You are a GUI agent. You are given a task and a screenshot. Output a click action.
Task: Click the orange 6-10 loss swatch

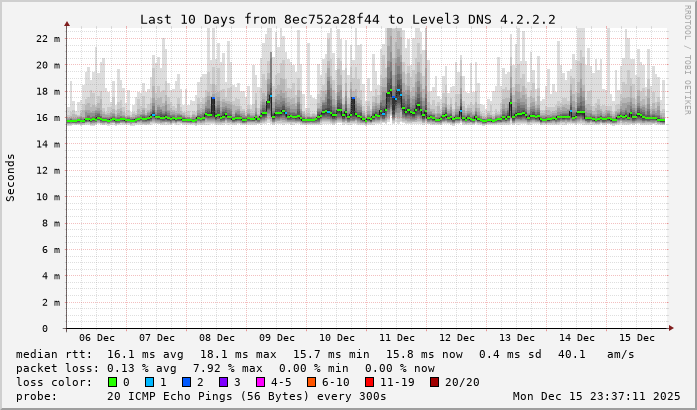311,382
